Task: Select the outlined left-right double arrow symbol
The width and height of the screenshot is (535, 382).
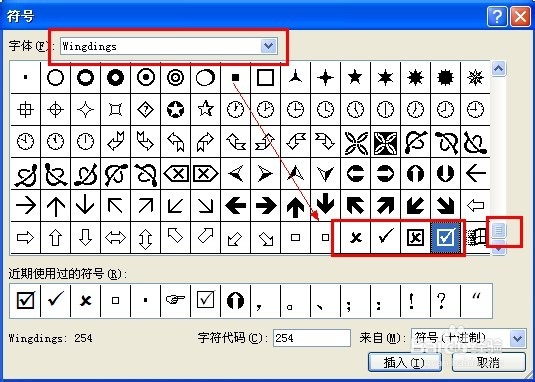Action: click(x=115, y=237)
